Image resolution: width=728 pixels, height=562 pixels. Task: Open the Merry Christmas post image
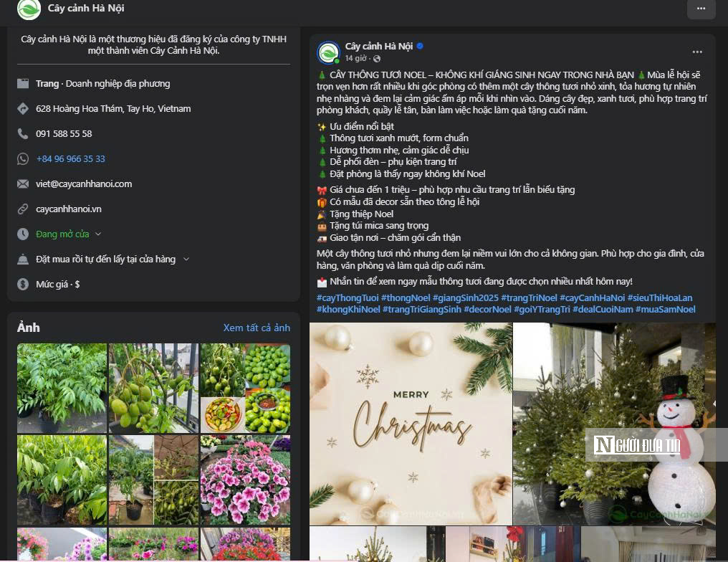pos(411,424)
